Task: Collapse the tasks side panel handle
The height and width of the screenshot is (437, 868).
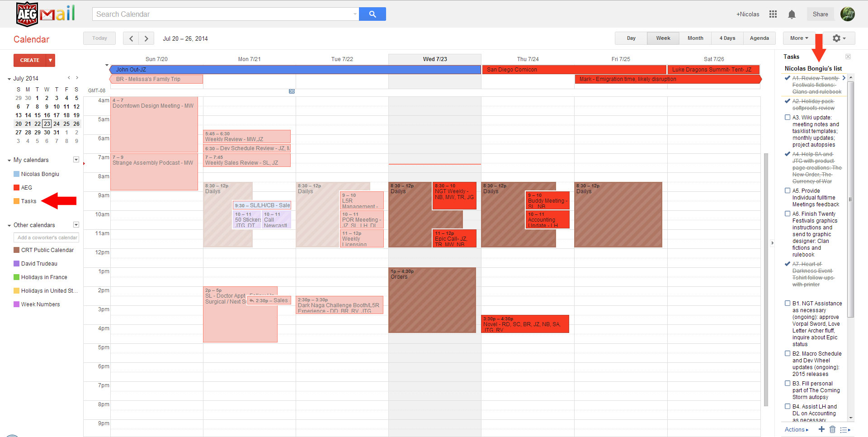Action: click(x=772, y=243)
